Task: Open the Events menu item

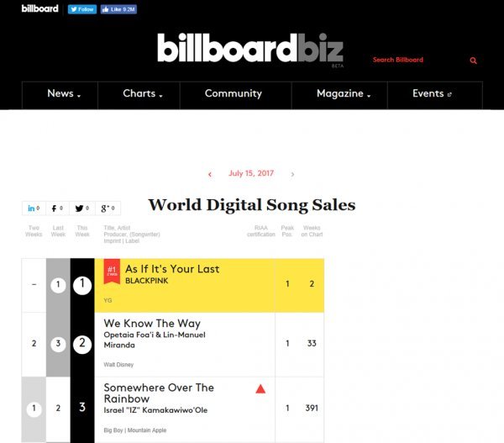Action: tap(432, 94)
